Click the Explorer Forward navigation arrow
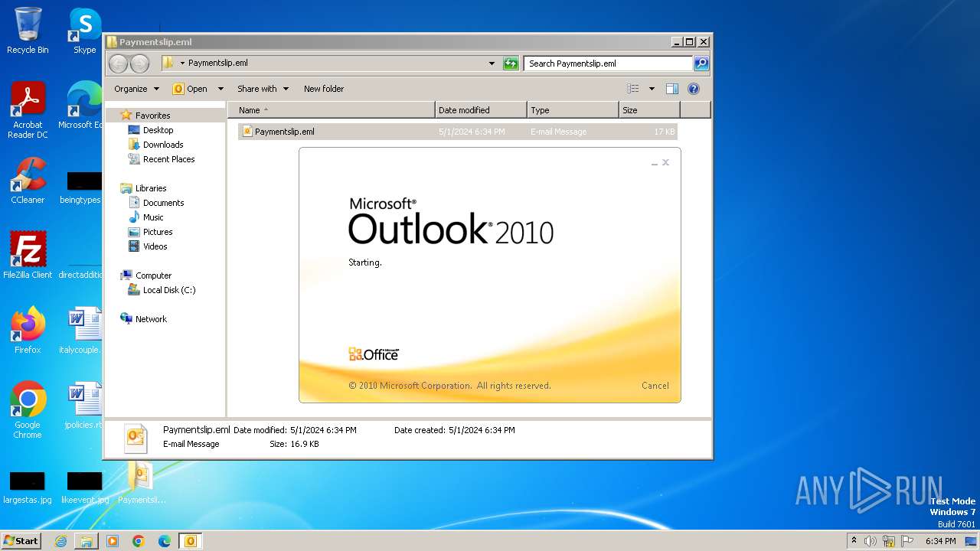 (x=139, y=64)
